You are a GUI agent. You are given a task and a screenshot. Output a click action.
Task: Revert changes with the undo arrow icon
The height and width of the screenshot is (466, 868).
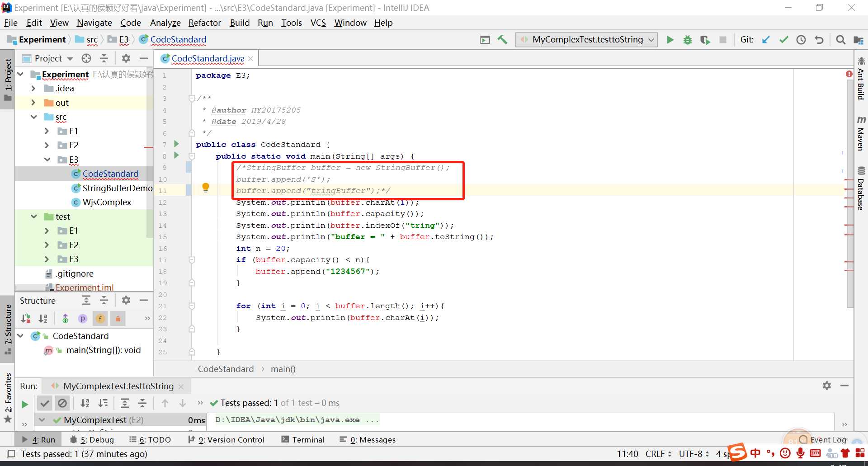coord(819,40)
